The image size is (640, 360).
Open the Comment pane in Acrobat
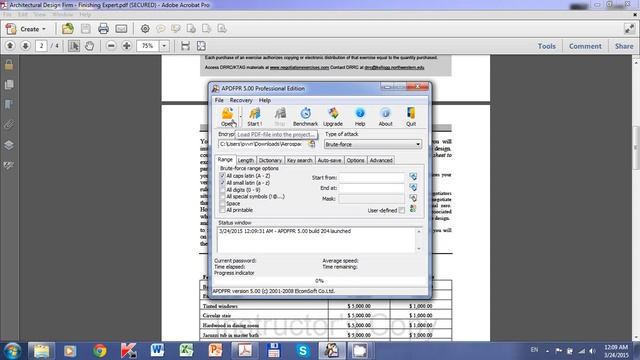click(x=585, y=46)
